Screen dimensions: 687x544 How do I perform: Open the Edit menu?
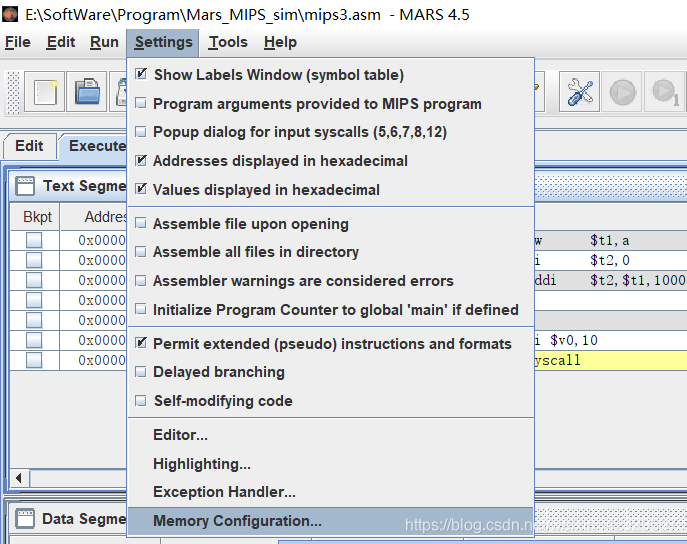pyautogui.click(x=61, y=42)
